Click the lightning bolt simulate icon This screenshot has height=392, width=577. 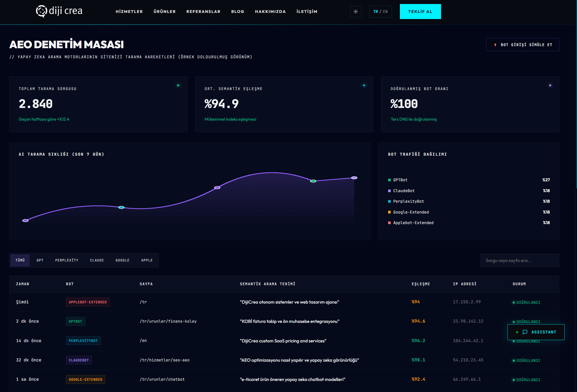(x=495, y=45)
